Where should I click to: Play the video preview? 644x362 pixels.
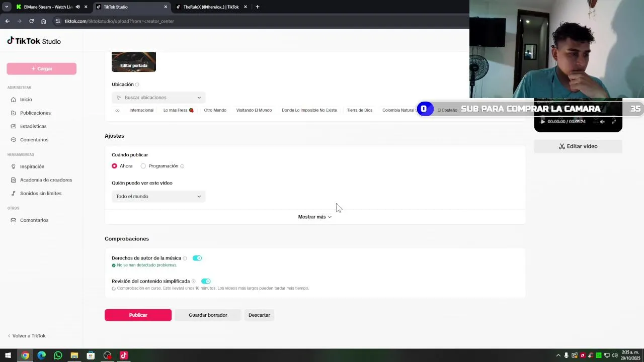(x=542, y=122)
